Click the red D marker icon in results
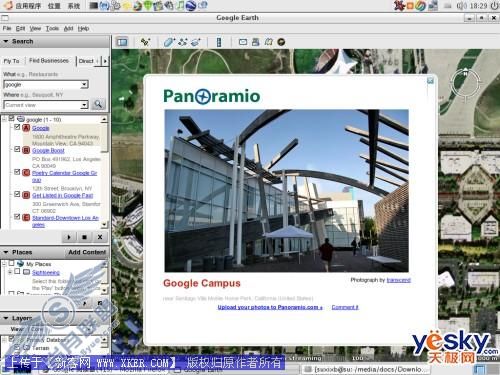Viewport: 500px width, 375px height. (x=26, y=195)
